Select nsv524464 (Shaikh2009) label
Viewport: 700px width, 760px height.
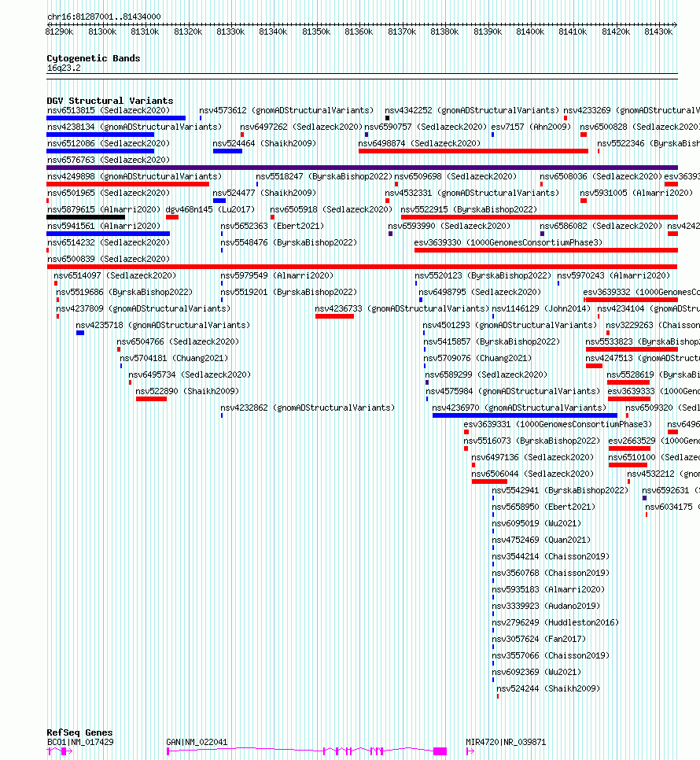click(264, 143)
